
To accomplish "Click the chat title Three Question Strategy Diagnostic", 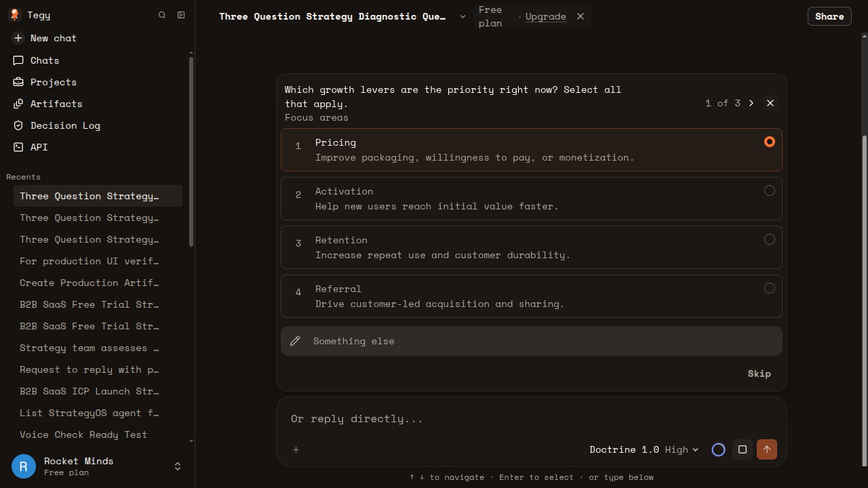I will point(332,16).
